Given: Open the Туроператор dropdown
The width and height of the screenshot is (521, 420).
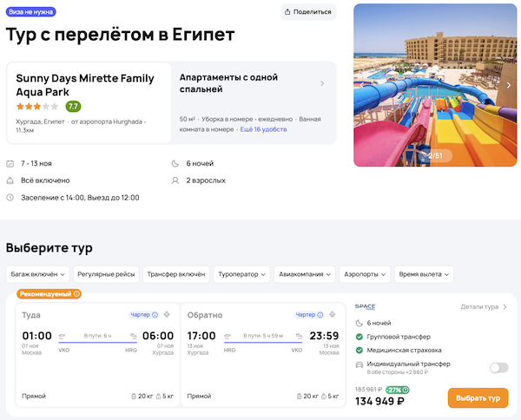Looking at the screenshot, I should pyautogui.click(x=242, y=274).
